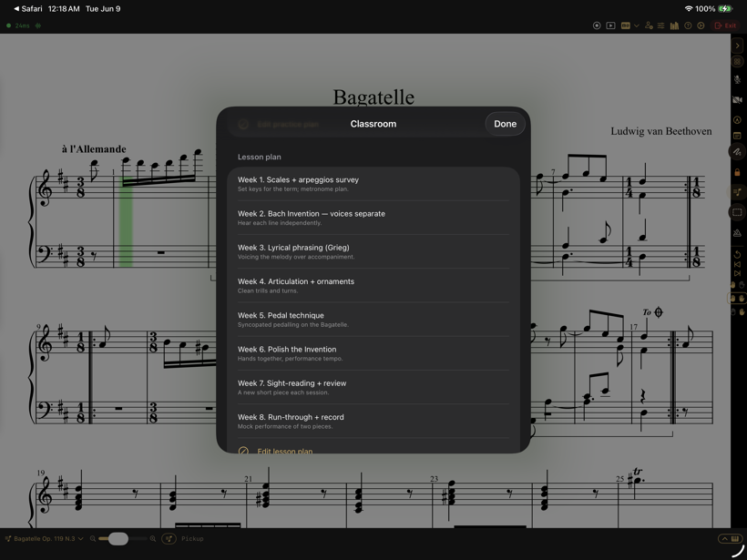This screenshot has width=747, height=560.
Task: Toggle the disabled camera icon
Action: [x=738, y=100]
